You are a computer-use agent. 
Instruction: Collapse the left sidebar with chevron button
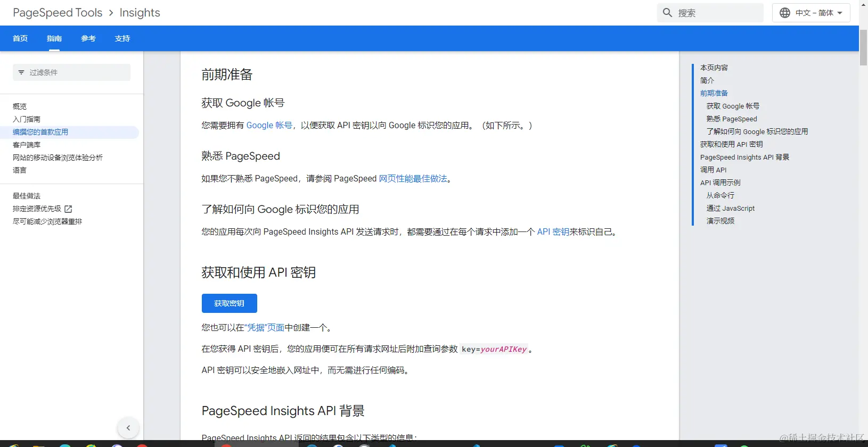click(x=128, y=428)
